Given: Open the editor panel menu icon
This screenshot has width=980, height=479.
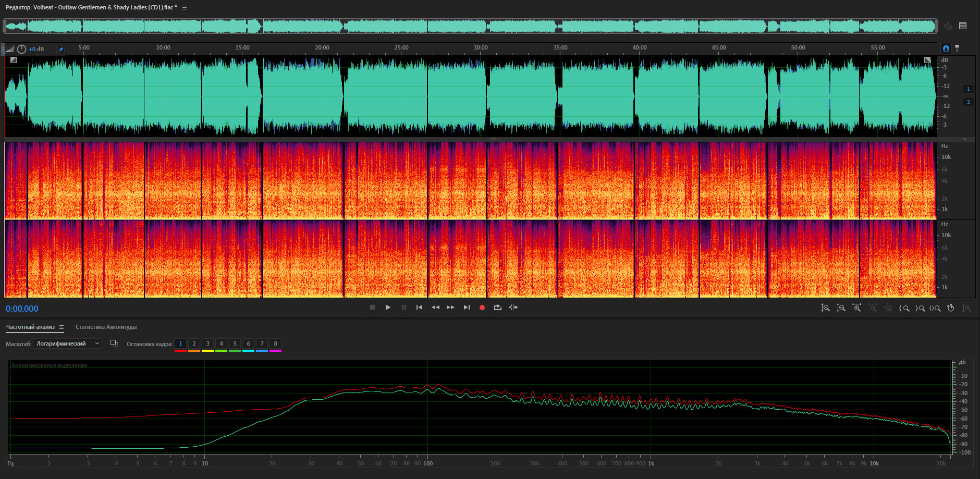Looking at the screenshot, I should tap(185, 7).
